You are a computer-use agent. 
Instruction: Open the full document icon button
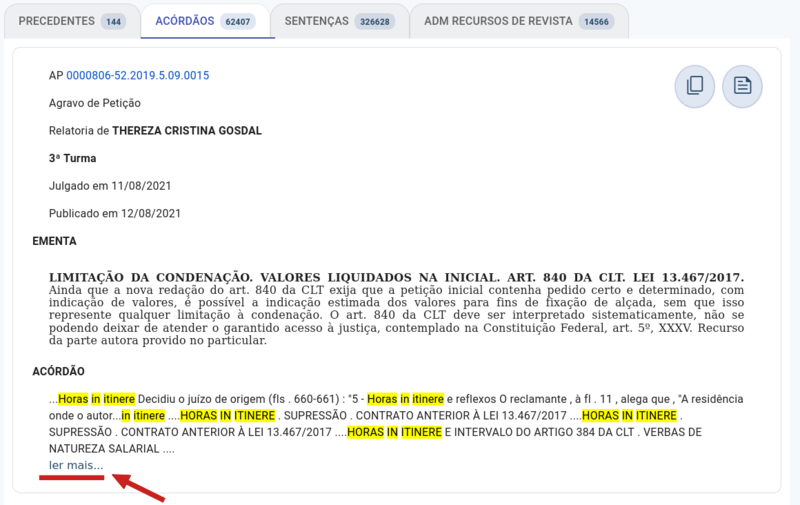pos(742,86)
